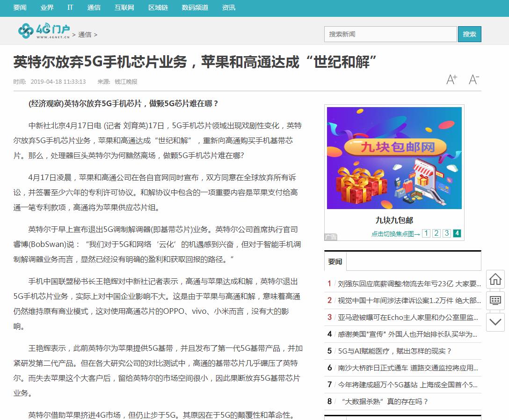
Task: Click the 通信 breadcrumb link
Action: [85, 35]
